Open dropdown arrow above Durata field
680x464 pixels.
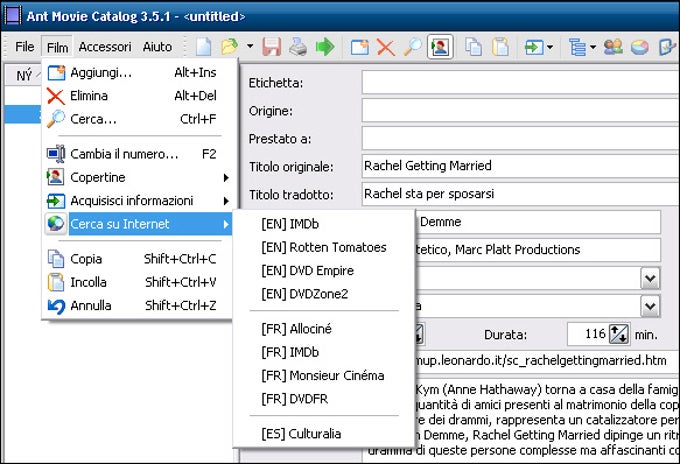tap(650, 306)
